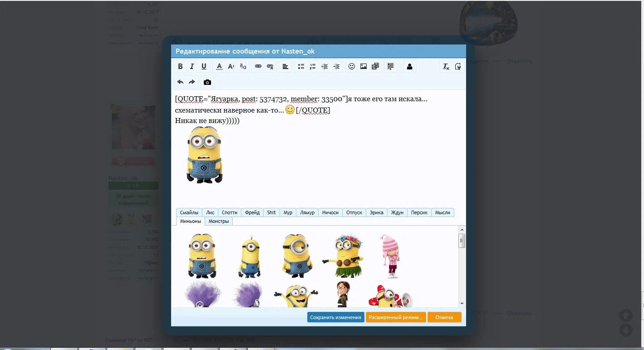The width and height of the screenshot is (644, 350).
Task: Select the Shit smiley tab
Action: [271, 212]
